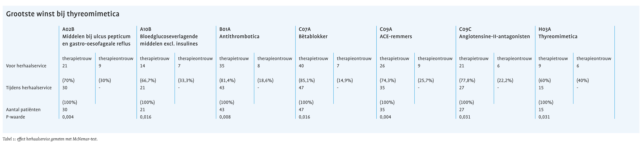Select the 'Tijdens herhaalservice' row label
644x149 pixels.
click(x=29, y=88)
